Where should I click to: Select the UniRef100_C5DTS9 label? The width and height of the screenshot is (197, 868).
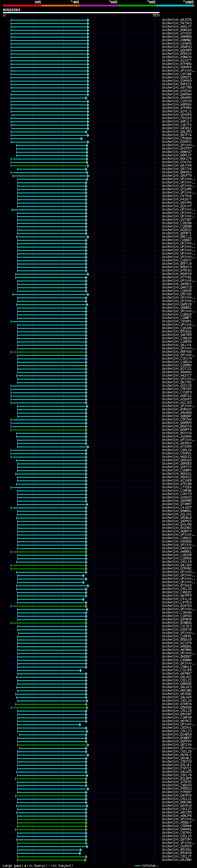click(x=177, y=761)
